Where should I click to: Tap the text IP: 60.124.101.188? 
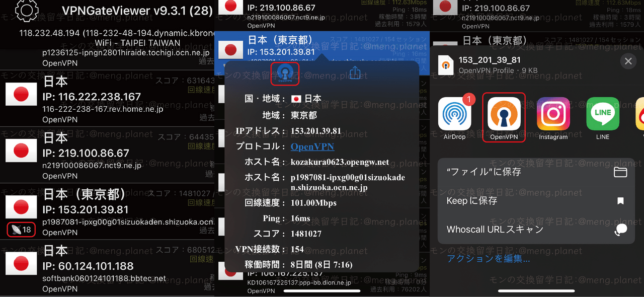(x=88, y=266)
